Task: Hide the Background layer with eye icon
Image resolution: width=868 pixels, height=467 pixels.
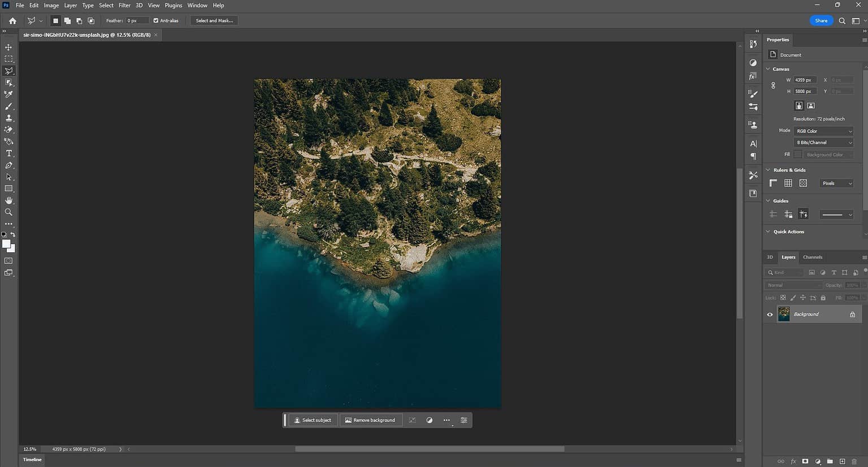Action: (x=770, y=315)
